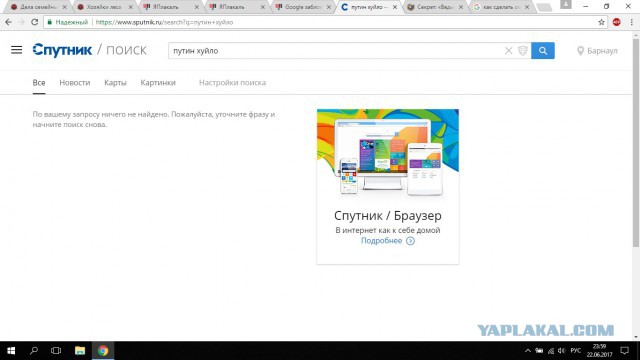Click 'В интернет как к себе домой' text
Image resolution: width=640 pixels, height=360 pixels.
pyautogui.click(x=388, y=230)
